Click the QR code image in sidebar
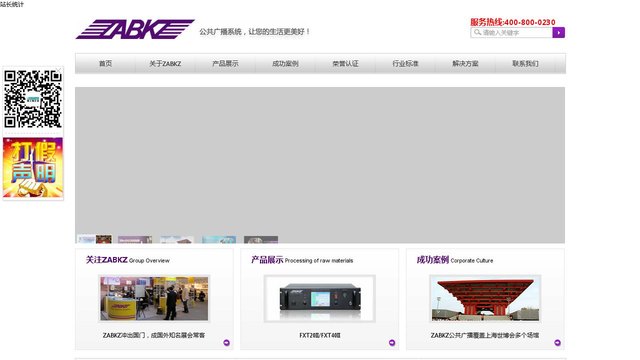 tap(33, 99)
